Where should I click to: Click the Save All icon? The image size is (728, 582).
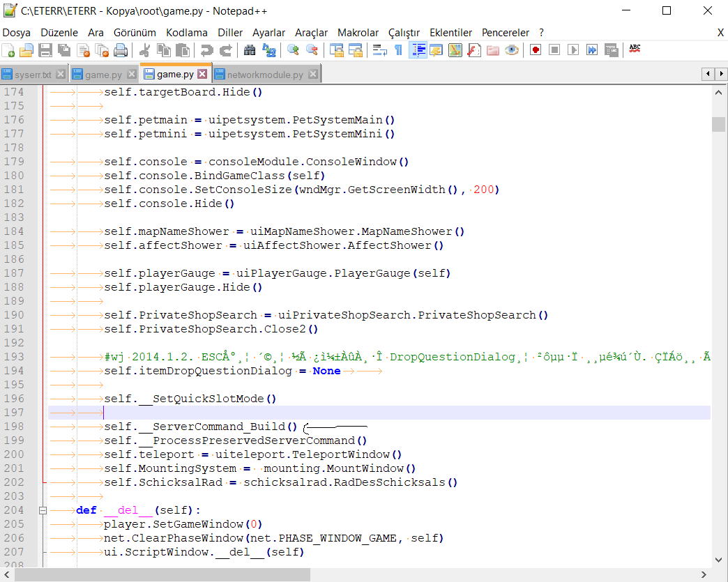click(x=64, y=50)
